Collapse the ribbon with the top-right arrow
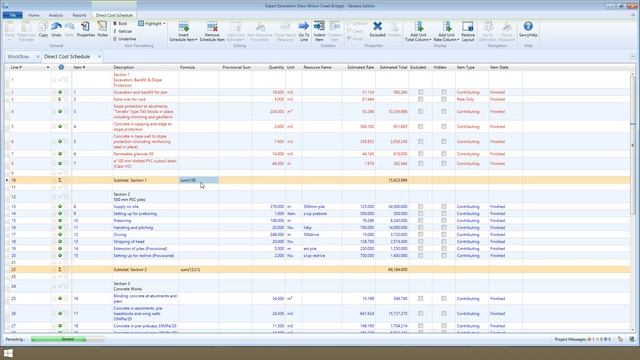 point(633,15)
